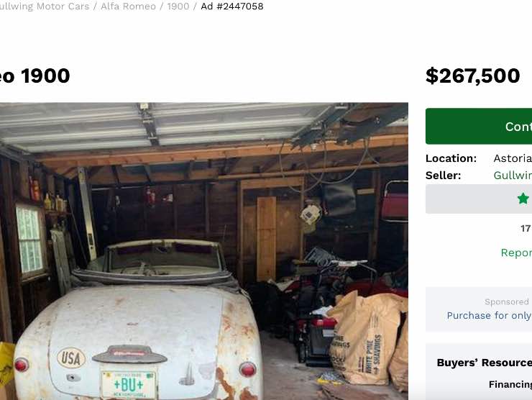This screenshot has width=532, height=400.
Task: Click the Sponsored label
Action: click(x=507, y=301)
